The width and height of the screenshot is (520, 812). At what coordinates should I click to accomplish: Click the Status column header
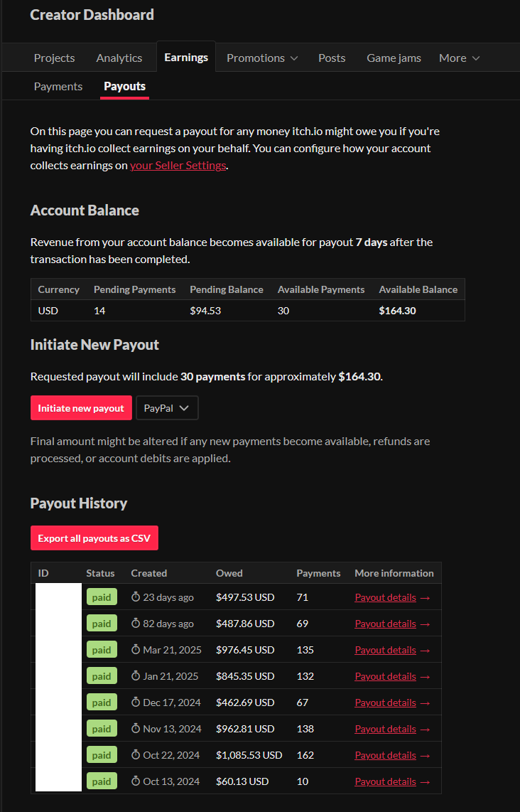click(x=100, y=573)
